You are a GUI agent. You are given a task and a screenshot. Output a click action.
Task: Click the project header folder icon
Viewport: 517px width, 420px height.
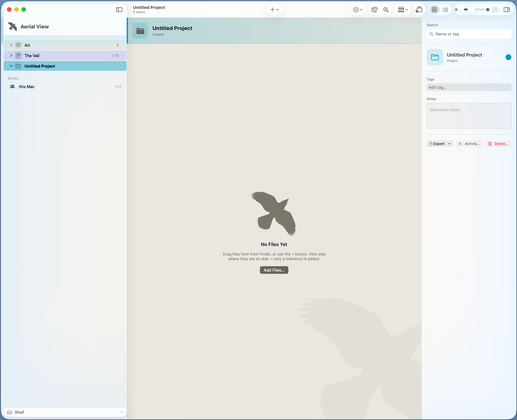tap(140, 31)
